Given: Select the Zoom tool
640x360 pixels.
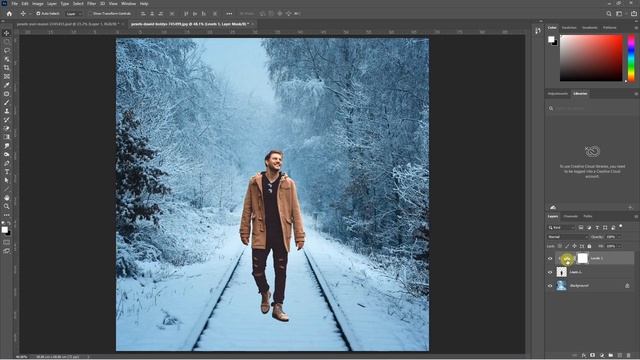Looking at the screenshot, I should pos(7,206).
